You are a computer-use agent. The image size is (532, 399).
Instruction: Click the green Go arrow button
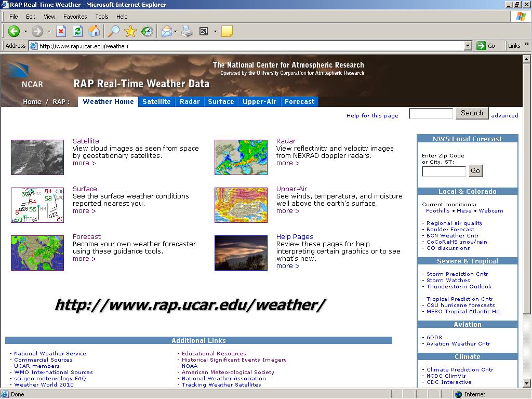tap(481, 46)
